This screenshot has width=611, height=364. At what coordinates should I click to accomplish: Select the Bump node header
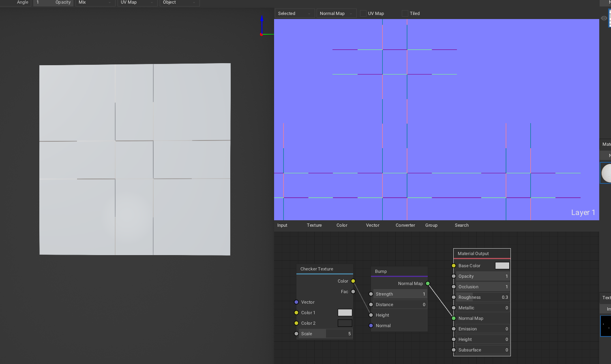[380, 271]
